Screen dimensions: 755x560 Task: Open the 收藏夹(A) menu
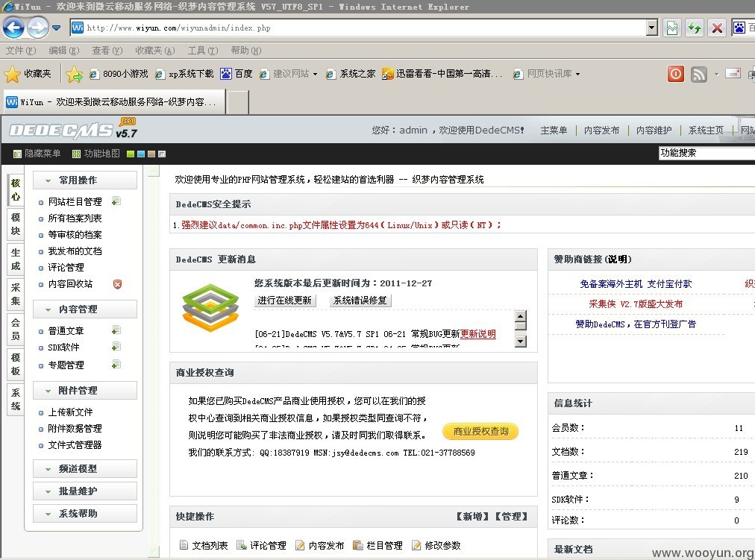(154, 51)
